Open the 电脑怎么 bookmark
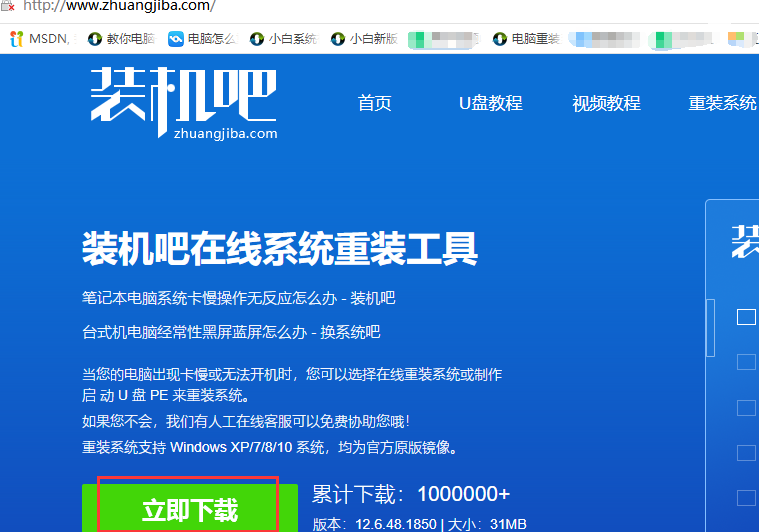759x532 pixels. coord(201,39)
